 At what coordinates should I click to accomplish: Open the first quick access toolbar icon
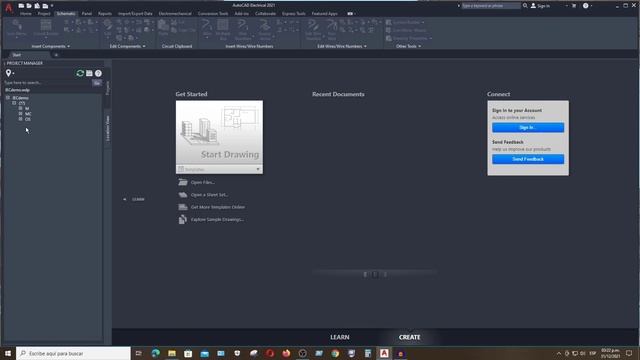21,6
